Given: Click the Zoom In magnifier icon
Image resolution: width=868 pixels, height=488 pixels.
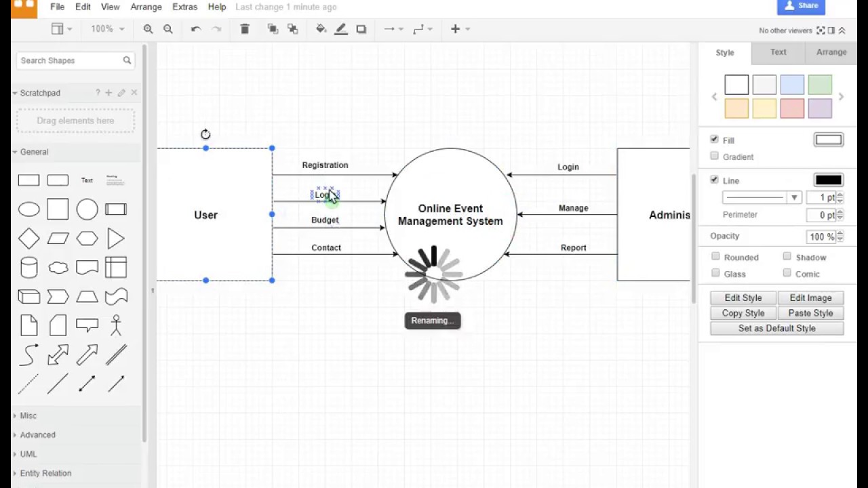Looking at the screenshot, I should tap(148, 29).
